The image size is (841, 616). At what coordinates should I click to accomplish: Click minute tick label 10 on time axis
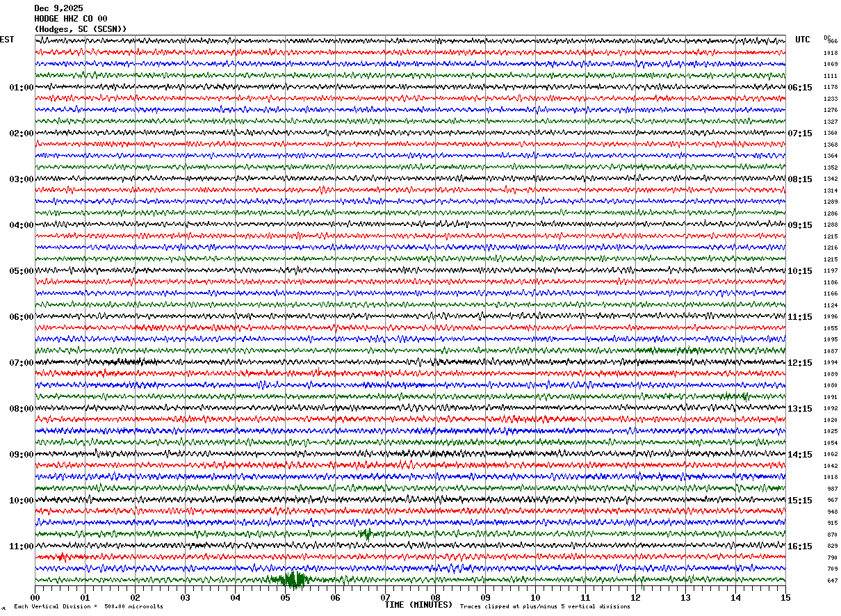pyautogui.click(x=535, y=597)
